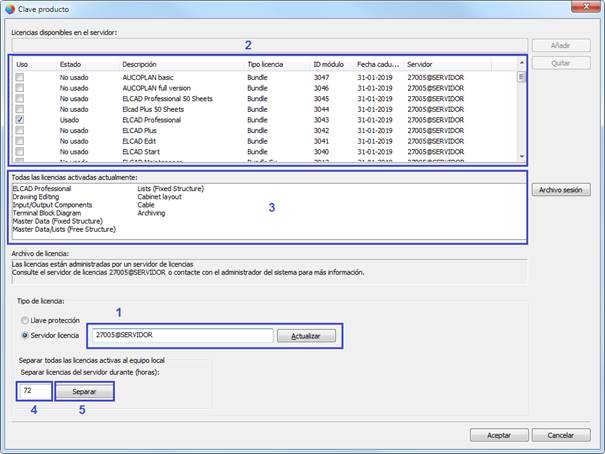Click Archiving entry in activated licenses

pyautogui.click(x=151, y=213)
